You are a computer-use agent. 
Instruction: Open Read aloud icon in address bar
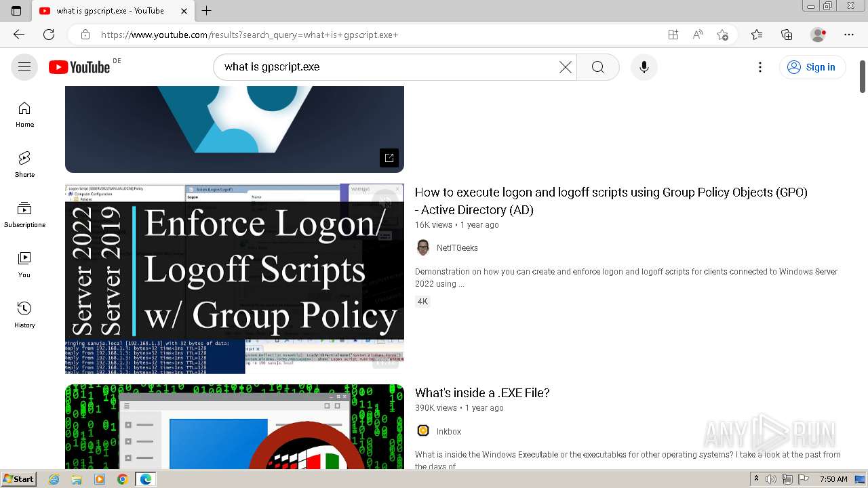[698, 35]
